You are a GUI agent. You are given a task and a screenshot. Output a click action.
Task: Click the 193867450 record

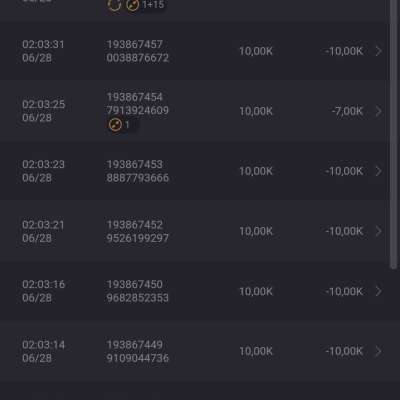[135, 284]
